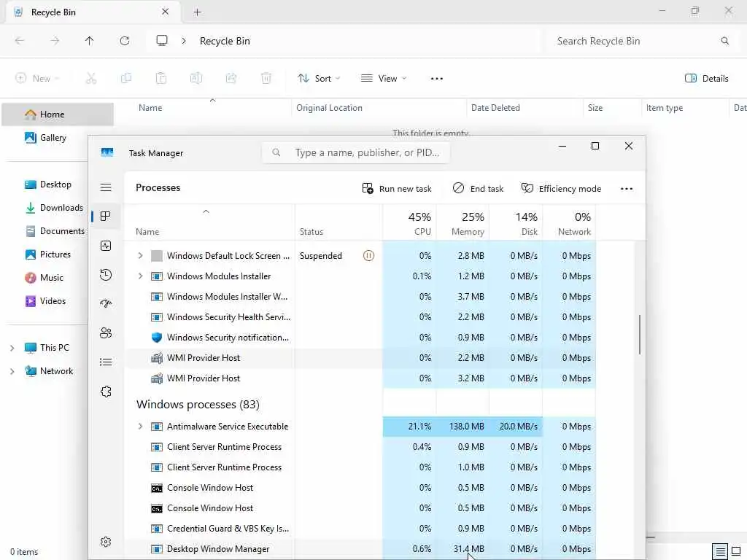747x560 pixels.
Task: Click the Rename icon in Explorer toolbar
Action: (x=196, y=79)
